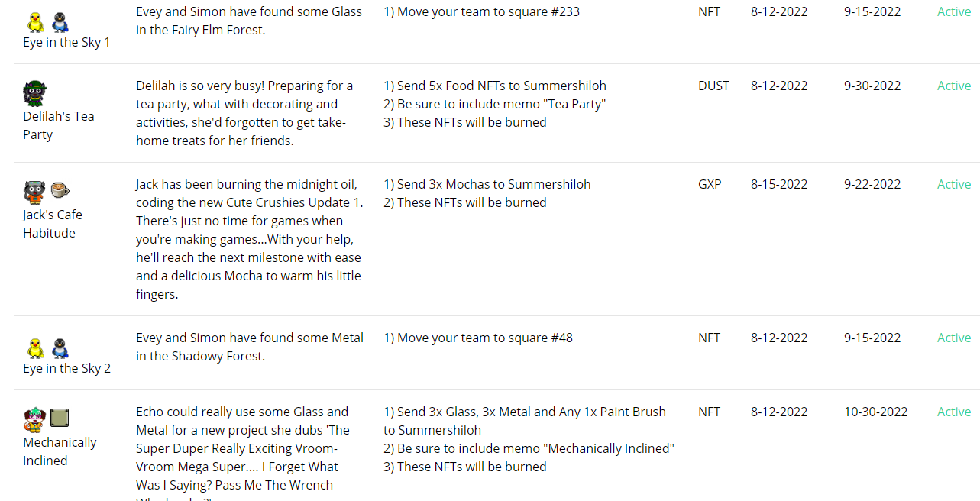The width and height of the screenshot is (980, 501).
Task: Click Jack's gray raccoon character icon
Action: [x=34, y=192]
